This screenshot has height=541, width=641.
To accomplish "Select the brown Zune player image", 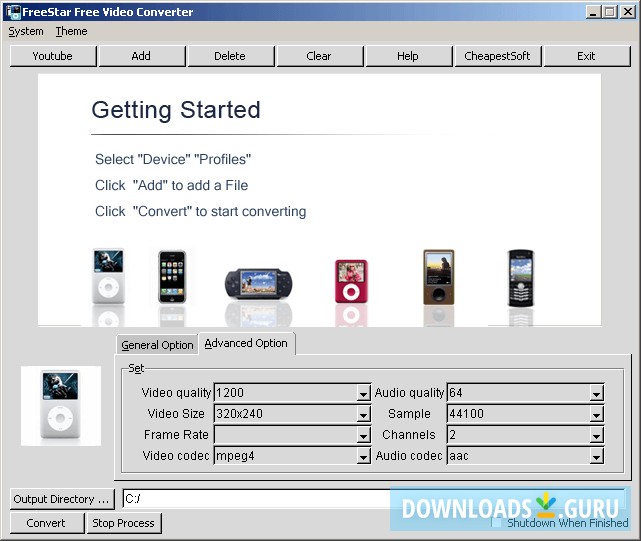I will (439, 277).
